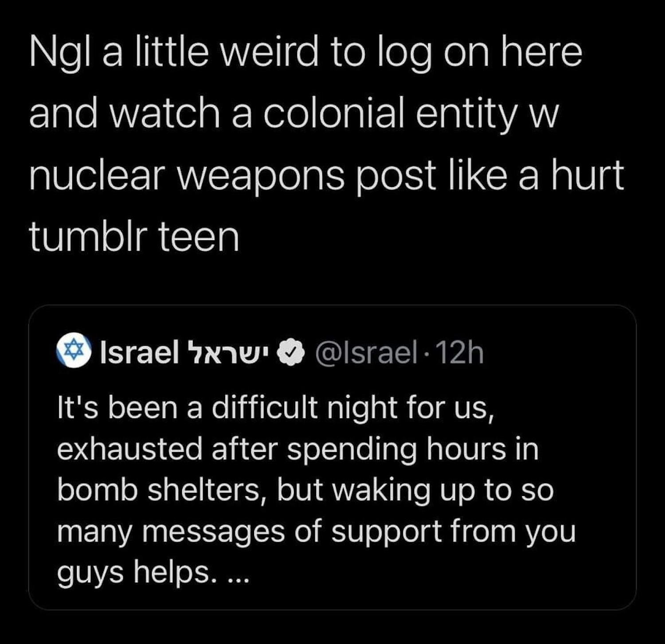This screenshot has width=665, height=644.
Task: Click the words "tumblr teen"
Action: pyautogui.click(x=134, y=237)
